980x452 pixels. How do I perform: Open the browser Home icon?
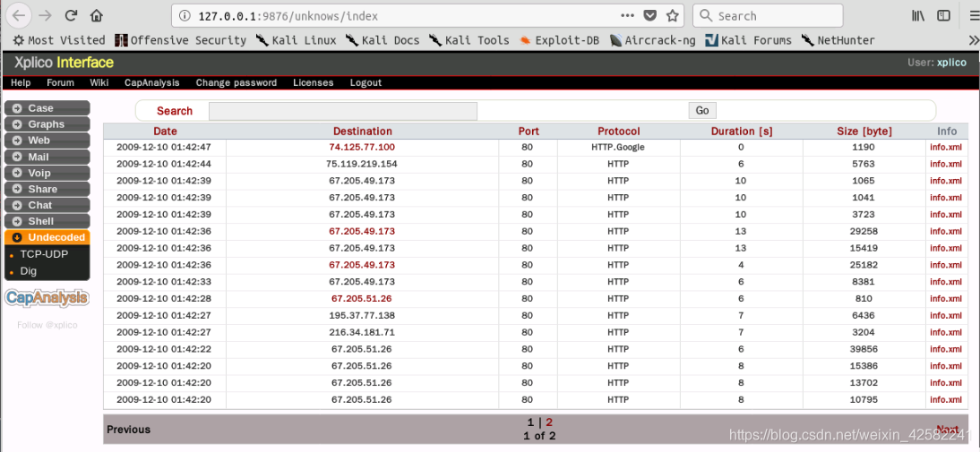pyautogui.click(x=96, y=15)
